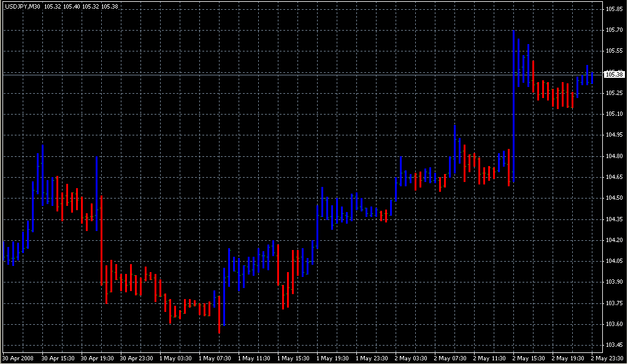This screenshot has height=364, width=628.
Task: Click the USDJPY,M30 chart title text
Action: point(22,7)
